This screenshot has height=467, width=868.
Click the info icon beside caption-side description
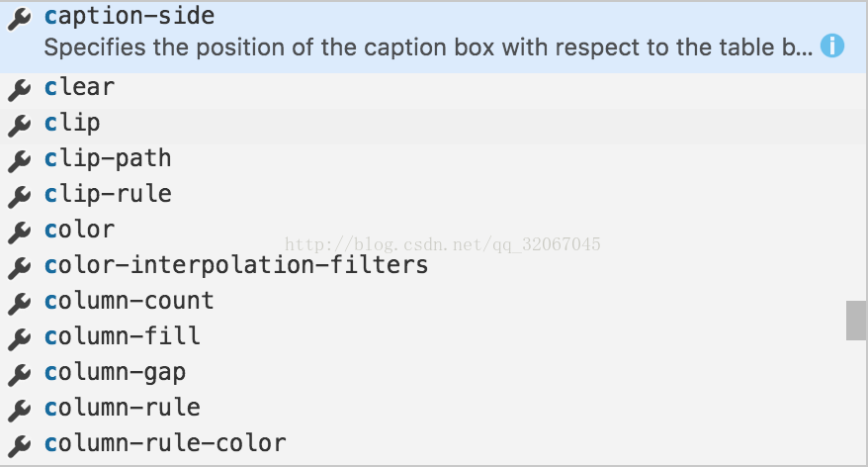click(x=832, y=46)
